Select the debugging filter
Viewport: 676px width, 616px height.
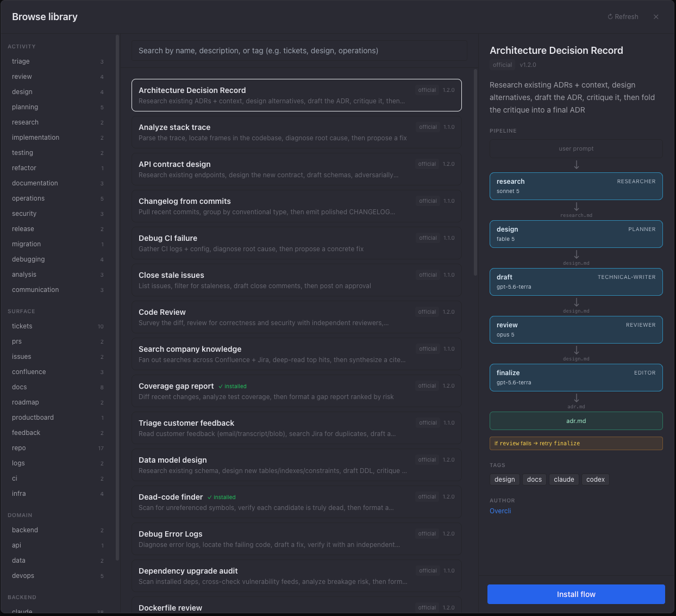coord(58,259)
